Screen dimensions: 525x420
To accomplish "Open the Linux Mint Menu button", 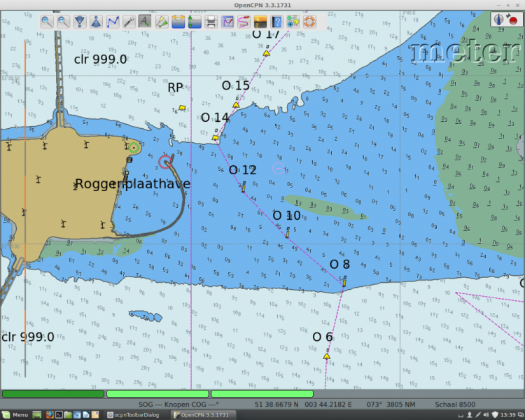I will (x=15, y=415).
